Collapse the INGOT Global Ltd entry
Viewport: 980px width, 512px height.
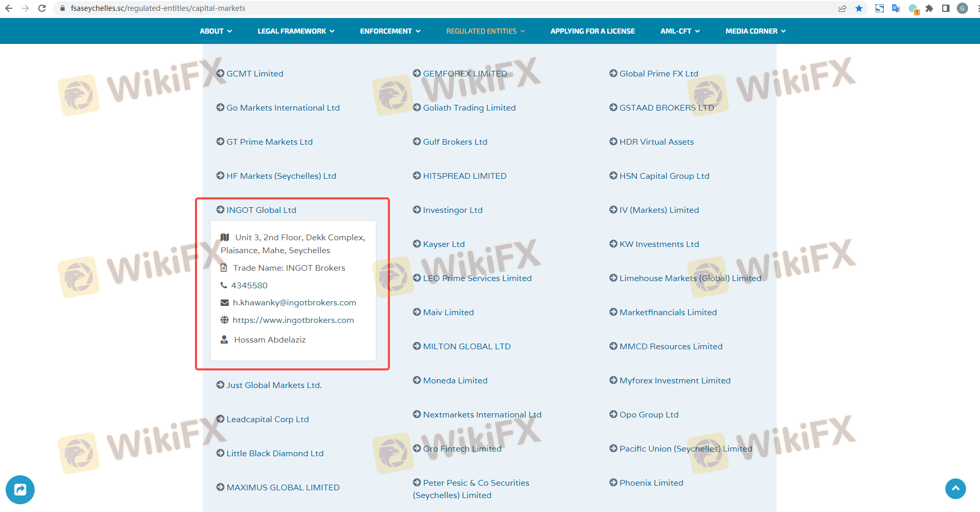(x=261, y=210)
